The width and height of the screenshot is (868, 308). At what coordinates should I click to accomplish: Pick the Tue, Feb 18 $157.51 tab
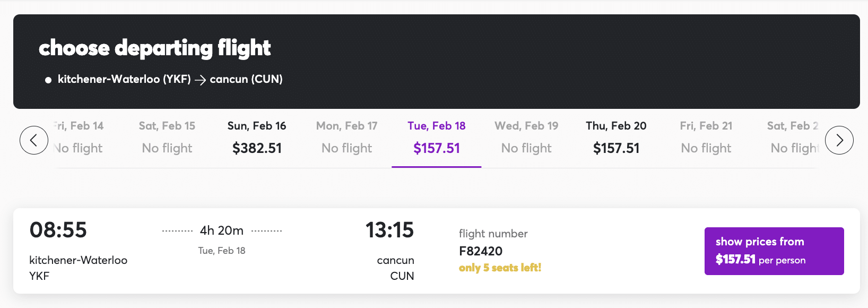pos(437,138)
